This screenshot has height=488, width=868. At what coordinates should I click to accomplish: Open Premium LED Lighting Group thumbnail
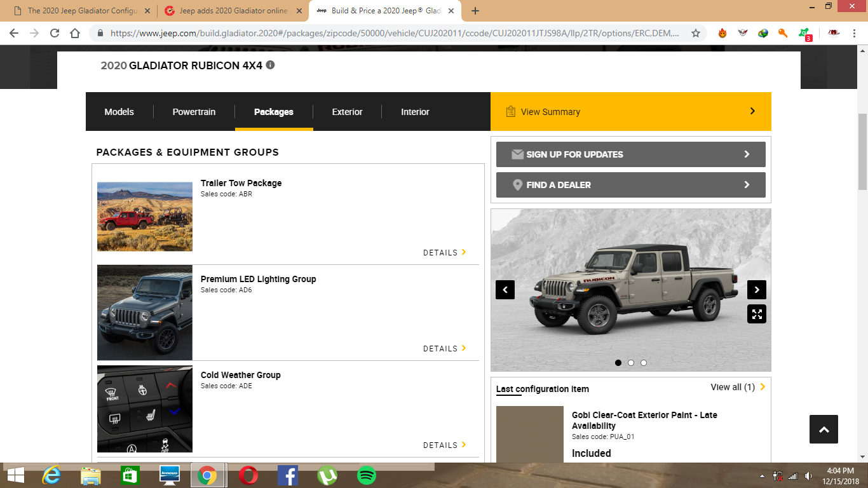[145, 313]
